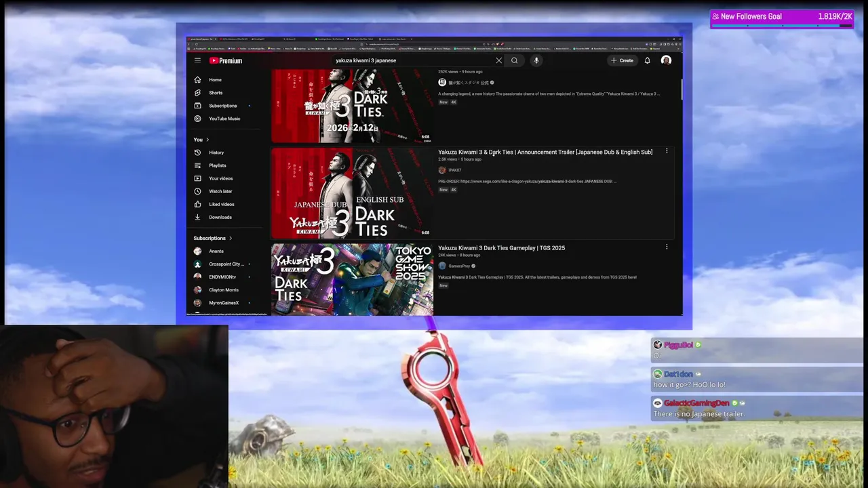Expand the 'You' section header
The width and height of the screenshot is (868, 488).
[201, 140]
